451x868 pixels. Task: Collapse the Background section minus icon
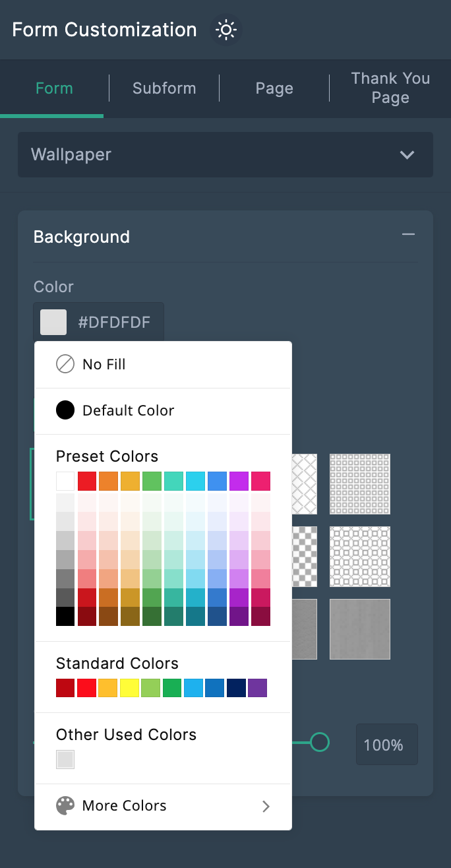[x=409, y=235]
